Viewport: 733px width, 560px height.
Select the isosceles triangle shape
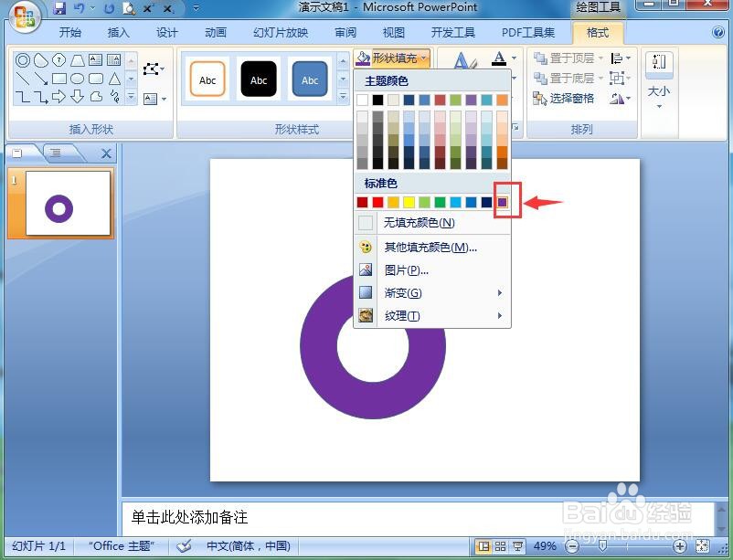114,79
